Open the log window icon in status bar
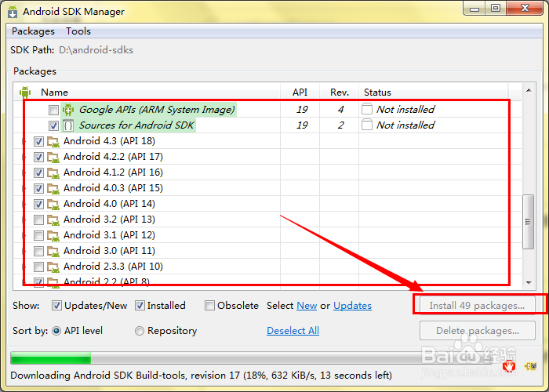 530,366
